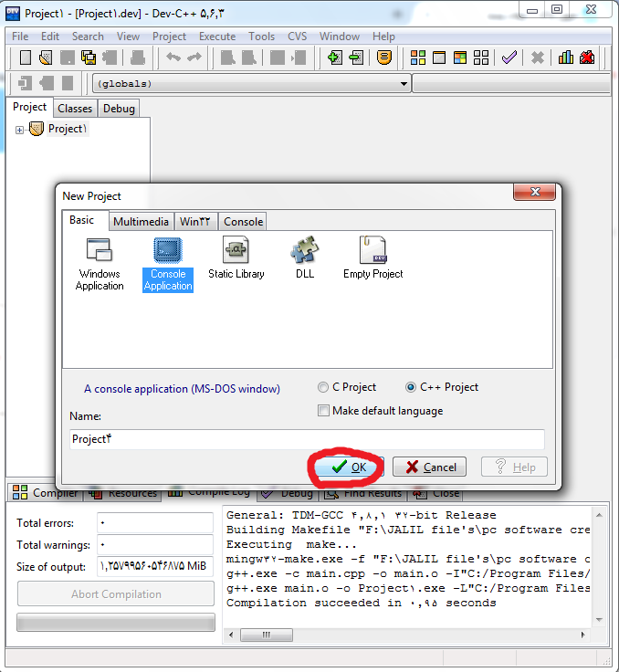Click the grayed Stop execution X icon
This screenshot has height=672, width=619.
click(x=537, y=57)
